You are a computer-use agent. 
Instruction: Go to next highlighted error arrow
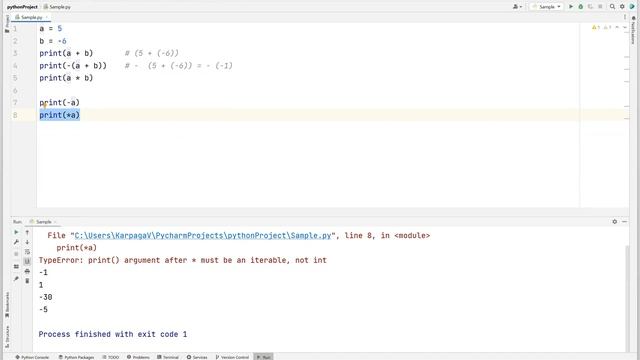tap(625, 27)
